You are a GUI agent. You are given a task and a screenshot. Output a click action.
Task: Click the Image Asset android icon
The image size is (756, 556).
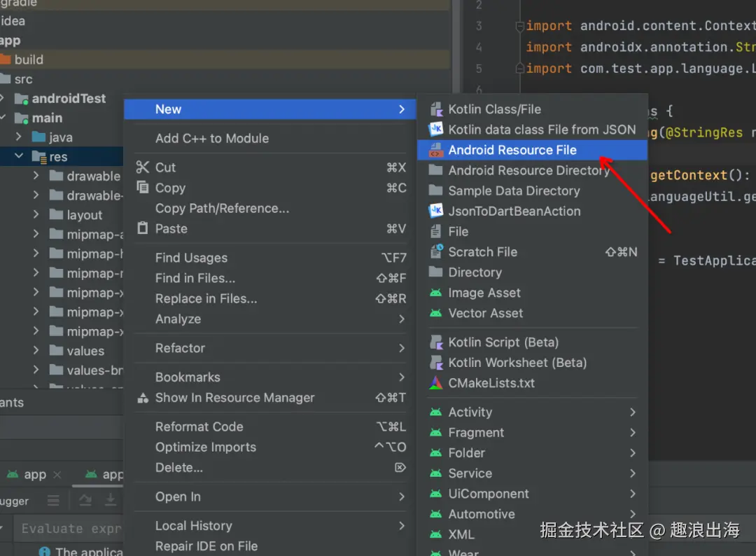coord(436,293)
